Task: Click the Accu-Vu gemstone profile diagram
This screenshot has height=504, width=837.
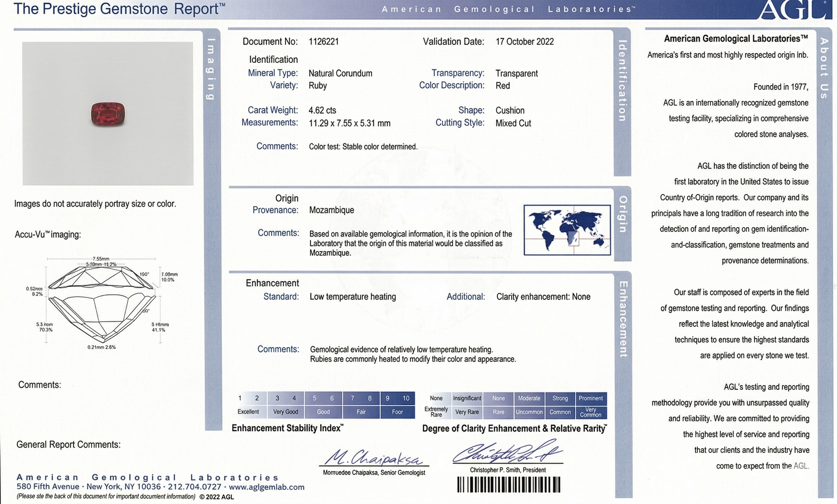Action: [102, 303]
